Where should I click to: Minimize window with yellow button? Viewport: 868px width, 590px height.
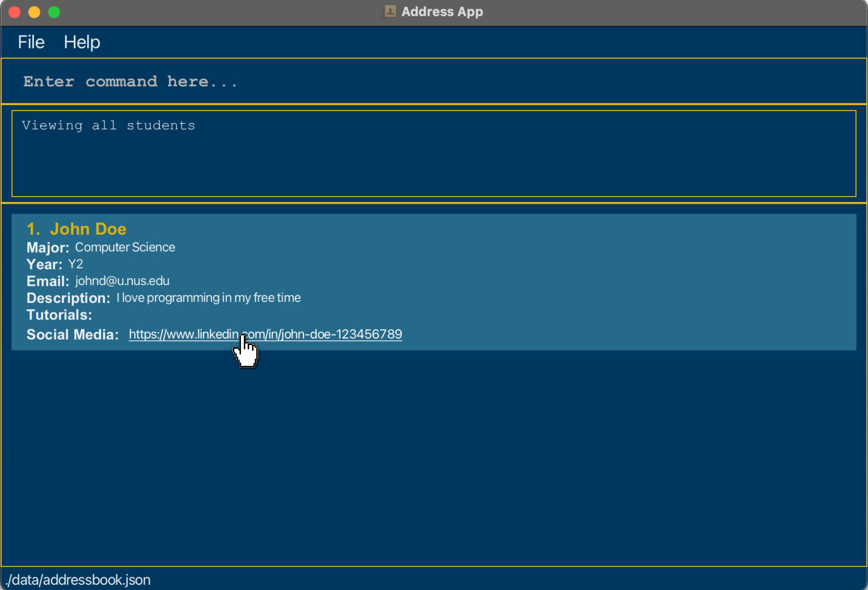(34, 12)
